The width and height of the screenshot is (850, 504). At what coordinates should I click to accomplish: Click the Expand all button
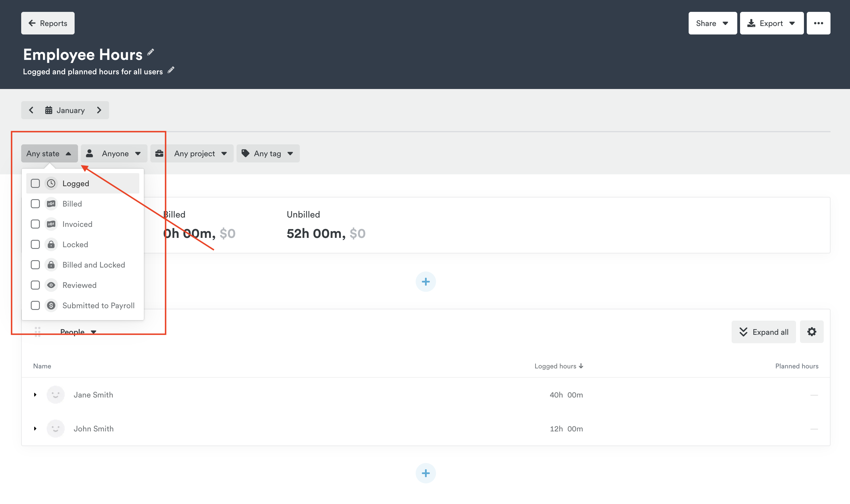coord(764,332)
